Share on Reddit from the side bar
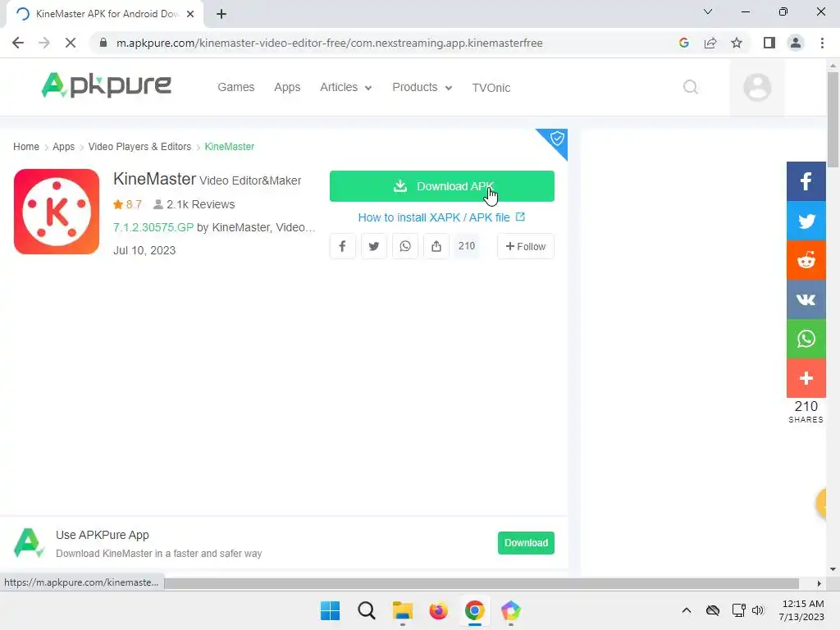The image size is (840, 630). (x=806, y=260)
